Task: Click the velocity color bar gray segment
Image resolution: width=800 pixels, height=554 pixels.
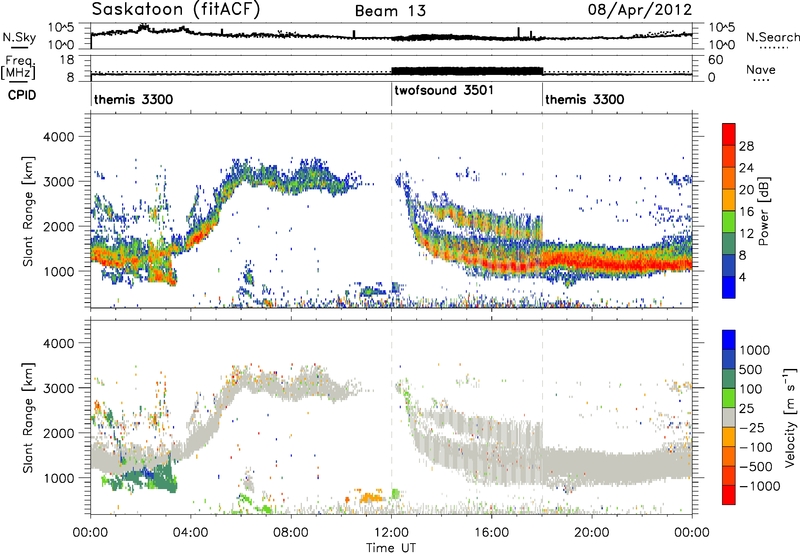Action: click(729, 417)
